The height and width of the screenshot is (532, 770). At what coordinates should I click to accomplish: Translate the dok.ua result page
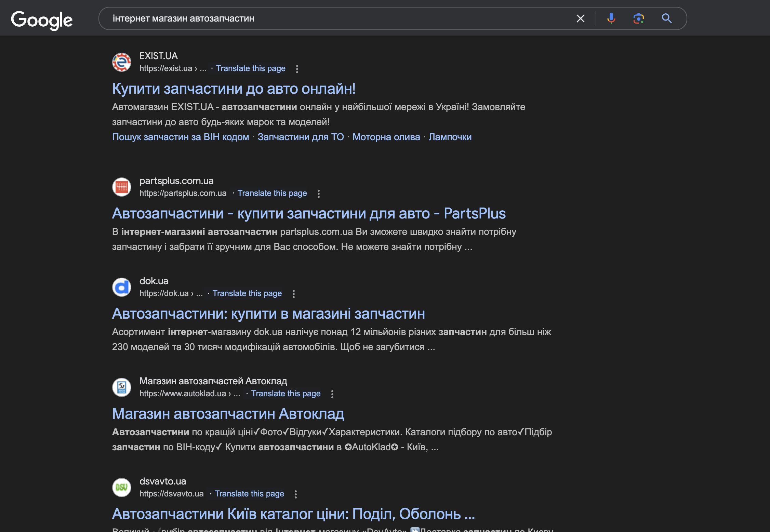point(247,293)
